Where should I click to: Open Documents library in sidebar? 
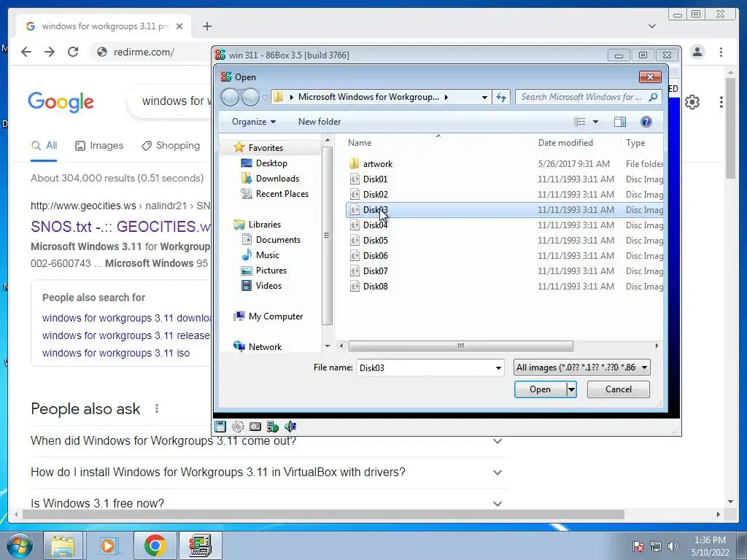point(278,239)
